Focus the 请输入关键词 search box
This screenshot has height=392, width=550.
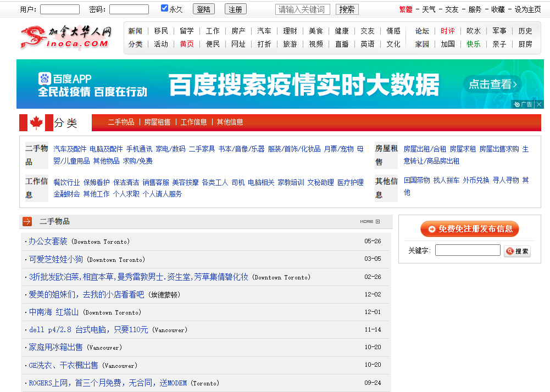point(302,9)
